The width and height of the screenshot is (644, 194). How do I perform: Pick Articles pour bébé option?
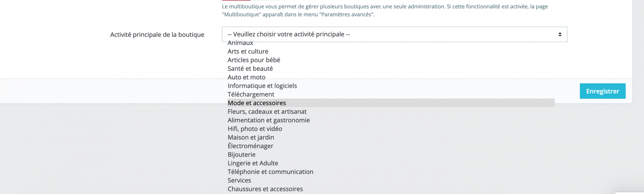[x=254, y=60]
